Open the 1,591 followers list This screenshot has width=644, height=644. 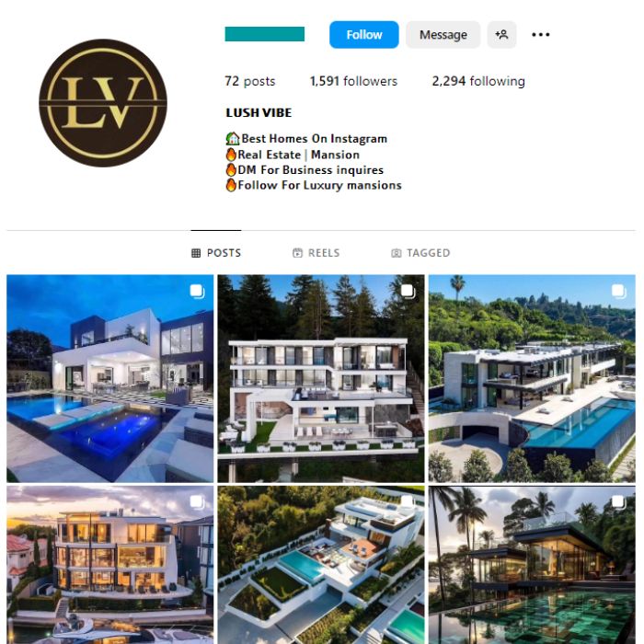tap(353, 81)
